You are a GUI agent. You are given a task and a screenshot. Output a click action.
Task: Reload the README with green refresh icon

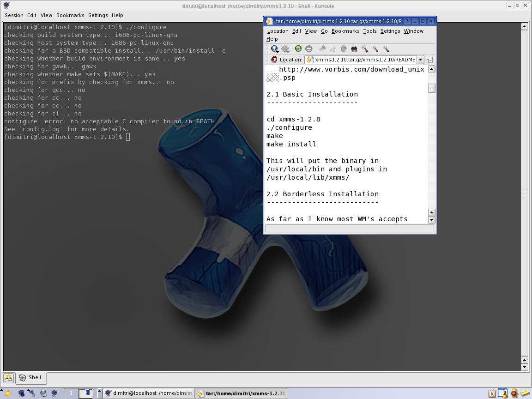pos(298,48)
